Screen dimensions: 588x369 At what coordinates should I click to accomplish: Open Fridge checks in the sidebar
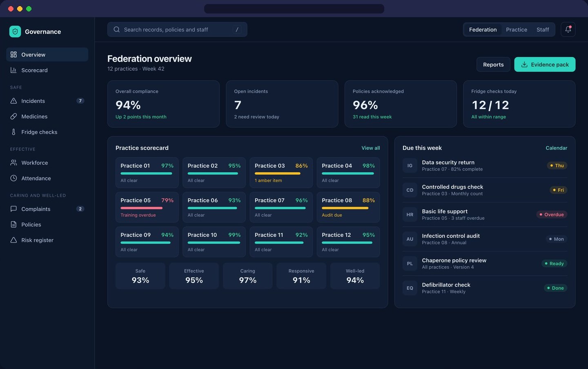[x=47, y=132]
